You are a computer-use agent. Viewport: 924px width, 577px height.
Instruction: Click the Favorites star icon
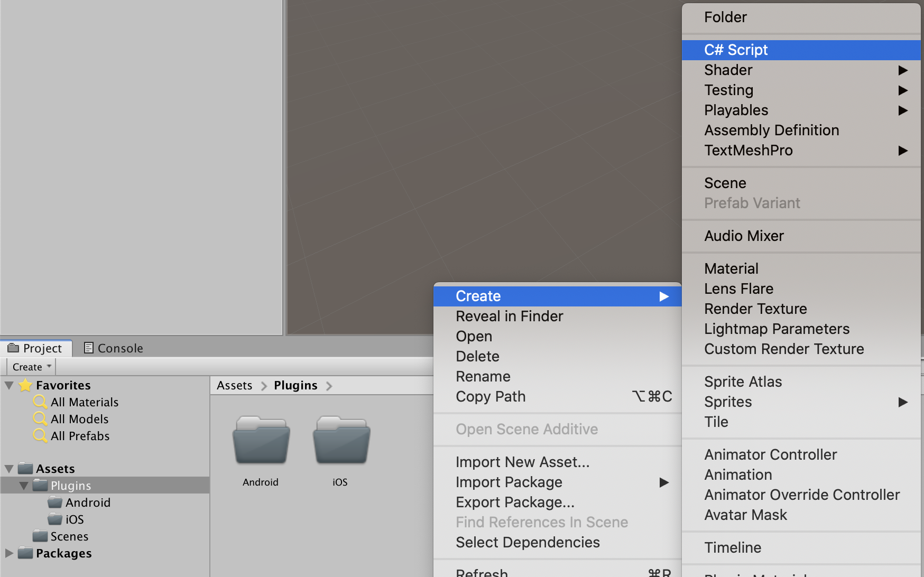point(25,385)
